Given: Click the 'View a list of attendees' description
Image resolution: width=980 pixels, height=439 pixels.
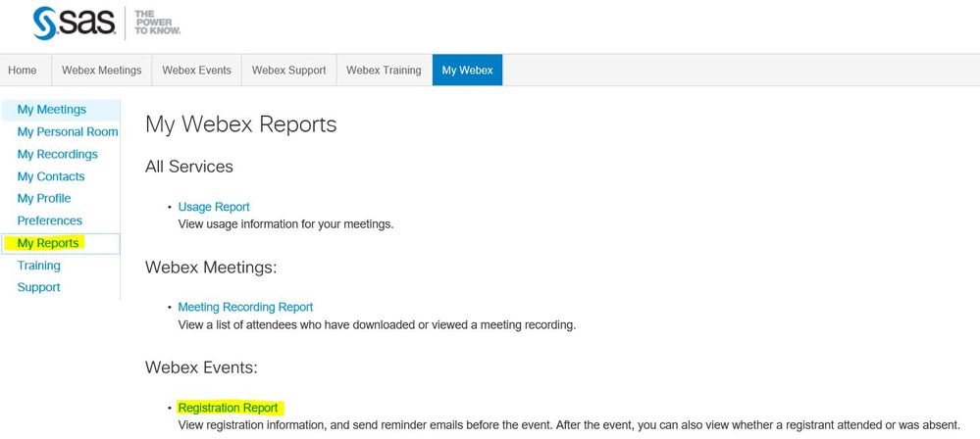Looking at the screenshot, I should click(x=377, y=325).
